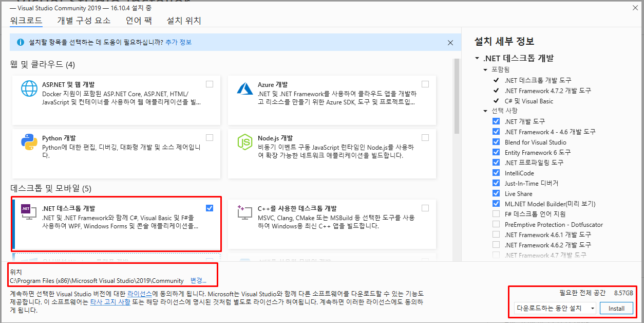
Task: Uncheck ML.NET Model Builder(미리 보기)
Action: pos(496,204)
